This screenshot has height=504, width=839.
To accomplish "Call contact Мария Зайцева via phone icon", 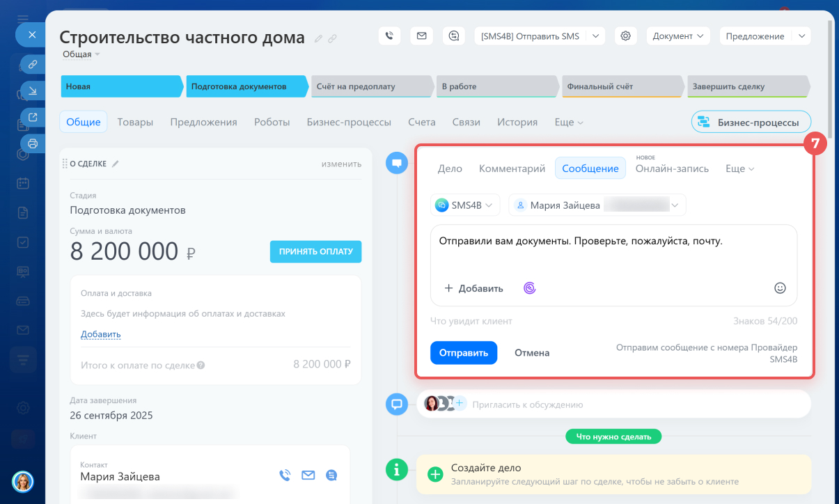I will 285,475.
